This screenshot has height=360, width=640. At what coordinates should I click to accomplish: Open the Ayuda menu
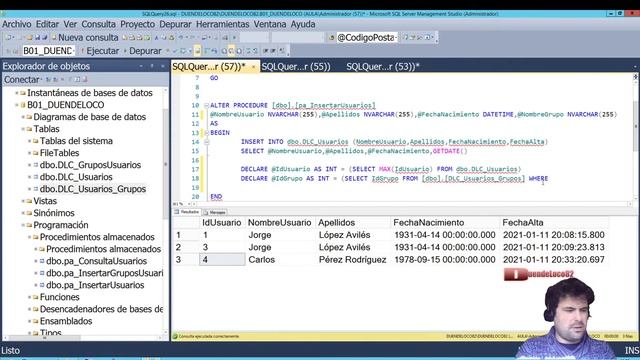(x=303, y=24)
